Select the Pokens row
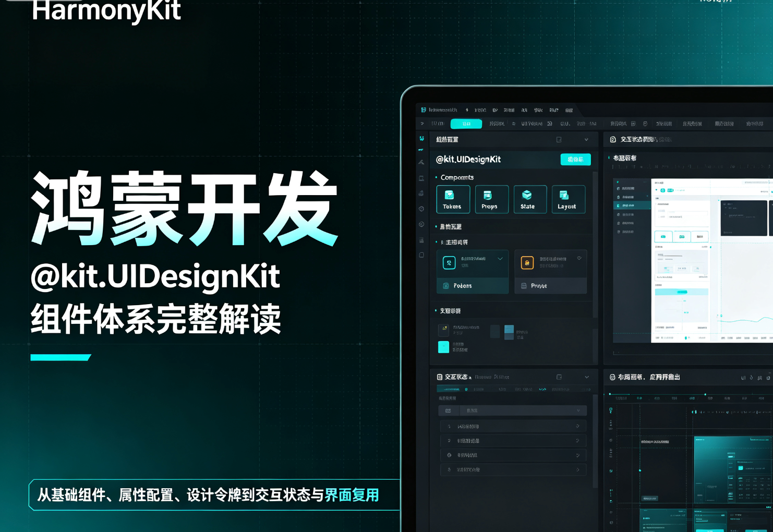This screenshot has width=773, height=532. coord(473,286)
